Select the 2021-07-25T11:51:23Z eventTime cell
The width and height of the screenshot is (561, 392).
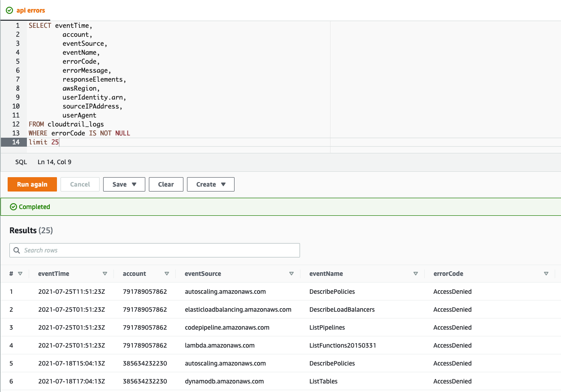pyautogui.click(x=72, y=292)
